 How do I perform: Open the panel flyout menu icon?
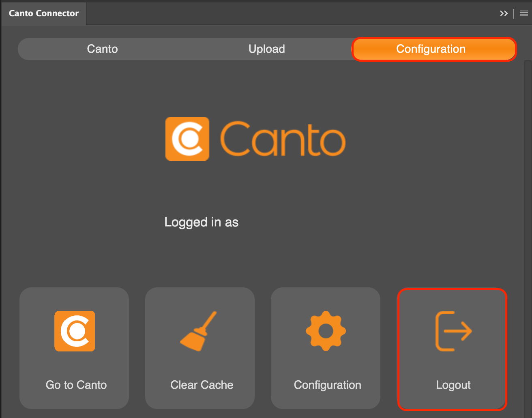(x=523, y=13)
